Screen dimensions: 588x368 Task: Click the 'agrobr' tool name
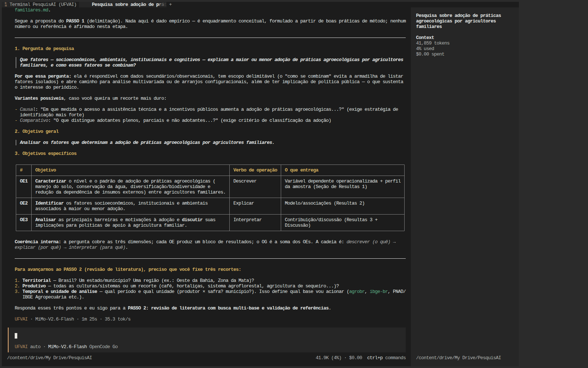pos(357,291)
